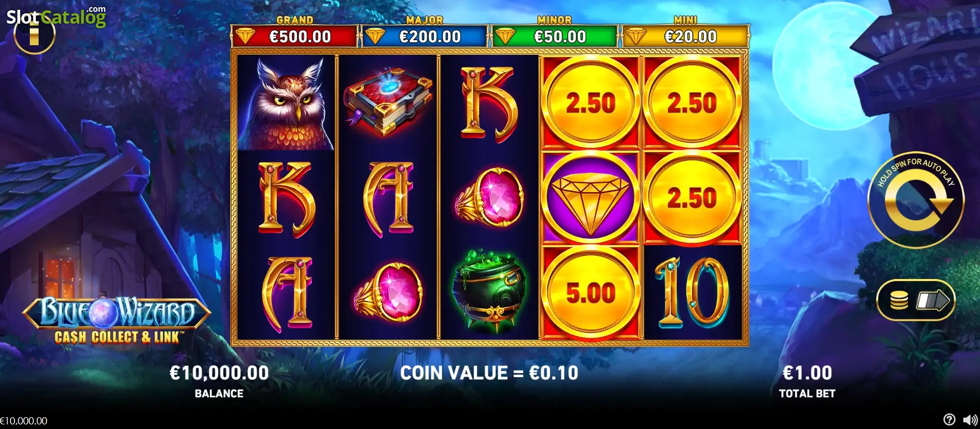Mute the sound speaker icon
The image size is (980, 429).
point(970,420)
